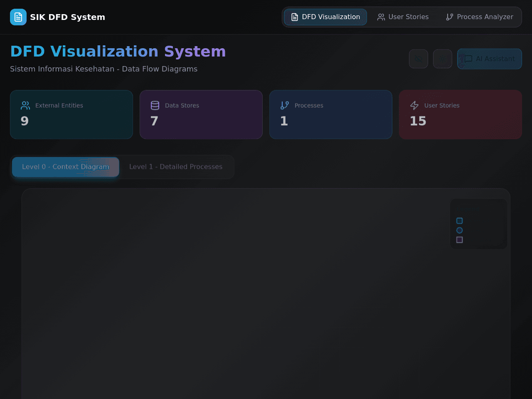This screenshot has width=532, height=399.
Task: Toggle light theme with sun icon
Action: (443, 59)
